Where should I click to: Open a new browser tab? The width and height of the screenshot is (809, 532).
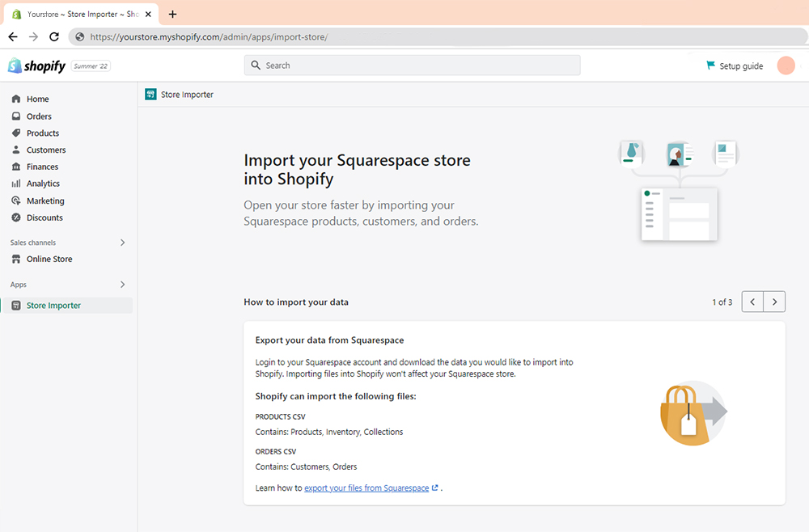(x=172, y=14)
